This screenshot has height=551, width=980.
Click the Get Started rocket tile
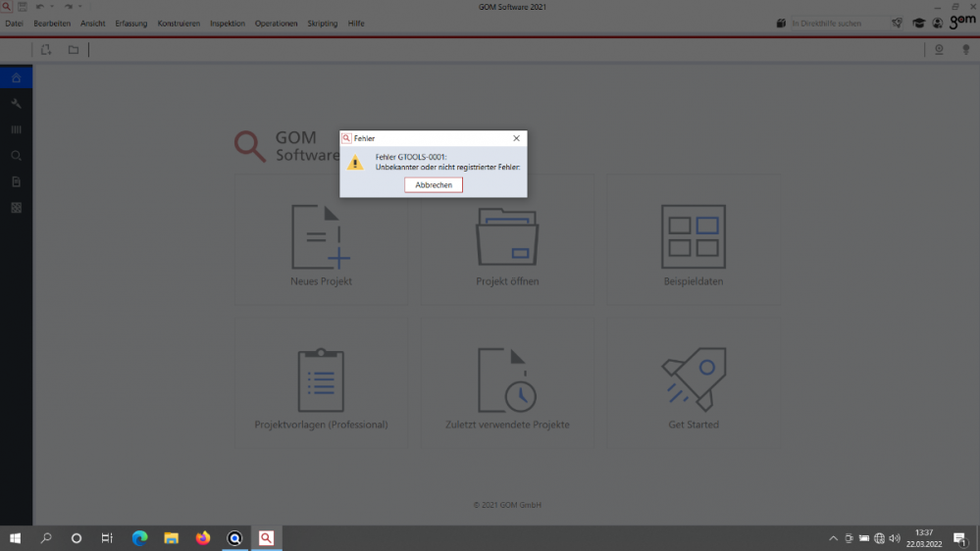tap(694, 382)
